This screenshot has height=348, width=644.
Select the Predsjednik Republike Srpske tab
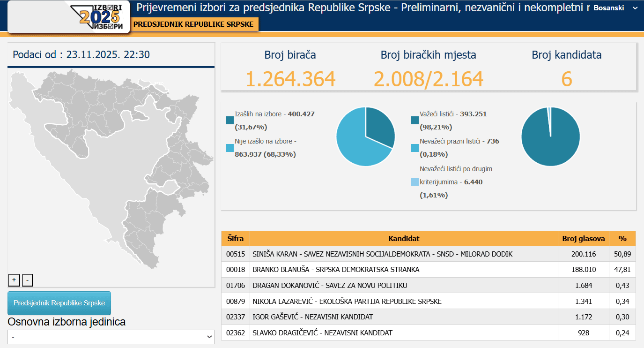click(x=193, y=24)
